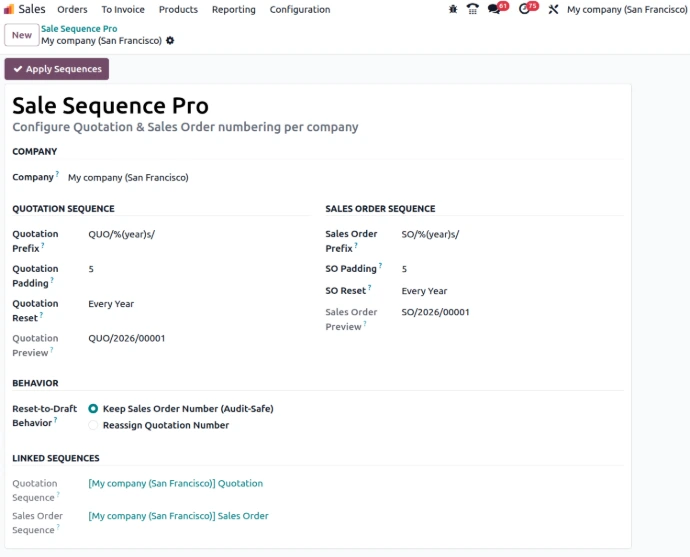690x557 pixels.
Task: Open the Quotation Reset Every Year dropdown
Action: [195, 304]
